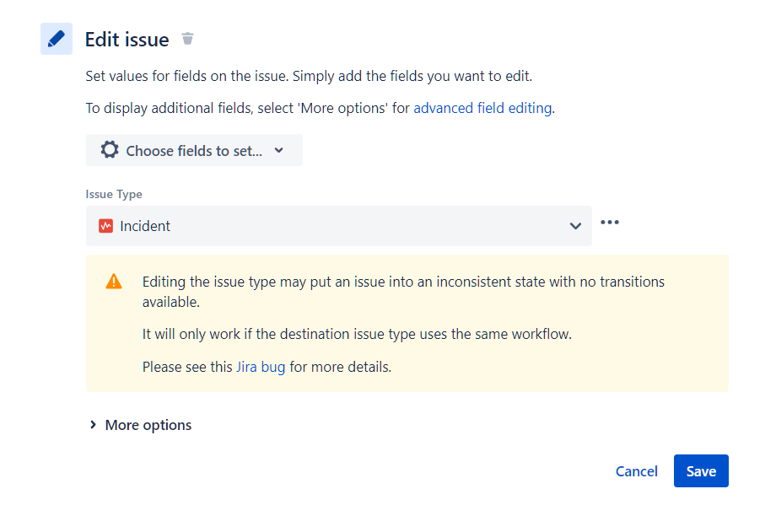Open the advanced field editing link

pos(482,108)
